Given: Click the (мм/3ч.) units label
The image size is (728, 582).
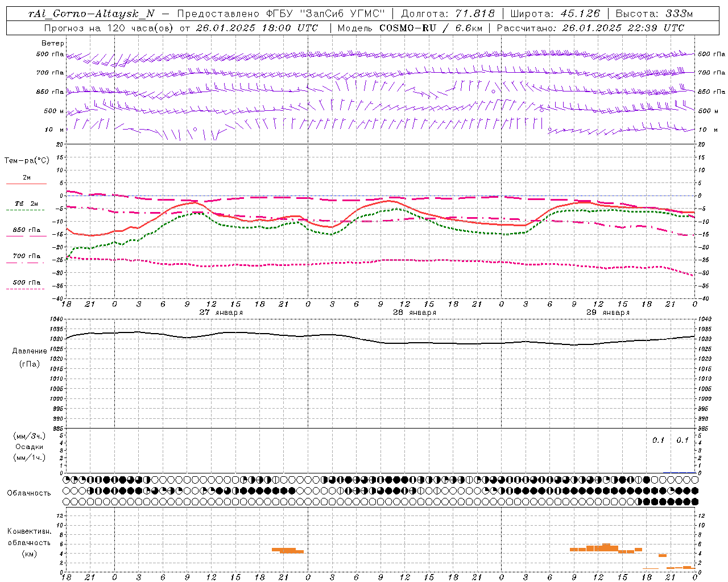Looking at the screenshot, I should click(x=30, y=436).
